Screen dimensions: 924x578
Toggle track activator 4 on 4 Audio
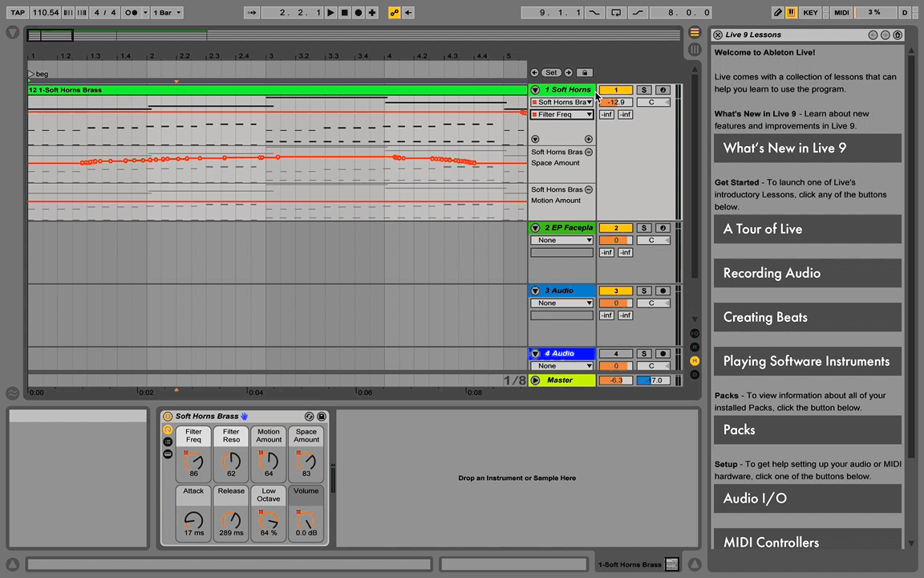click(616, 354)
